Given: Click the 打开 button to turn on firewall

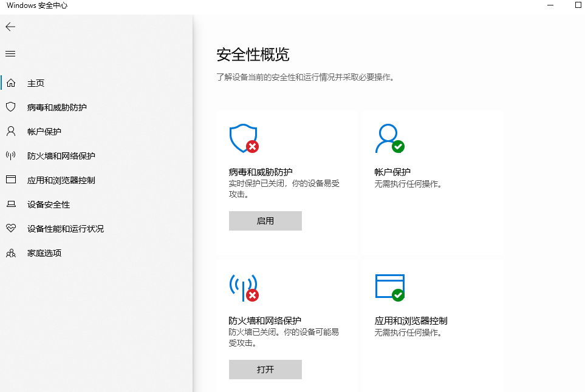Looking at the screenshot, I should tap(265, 370).
